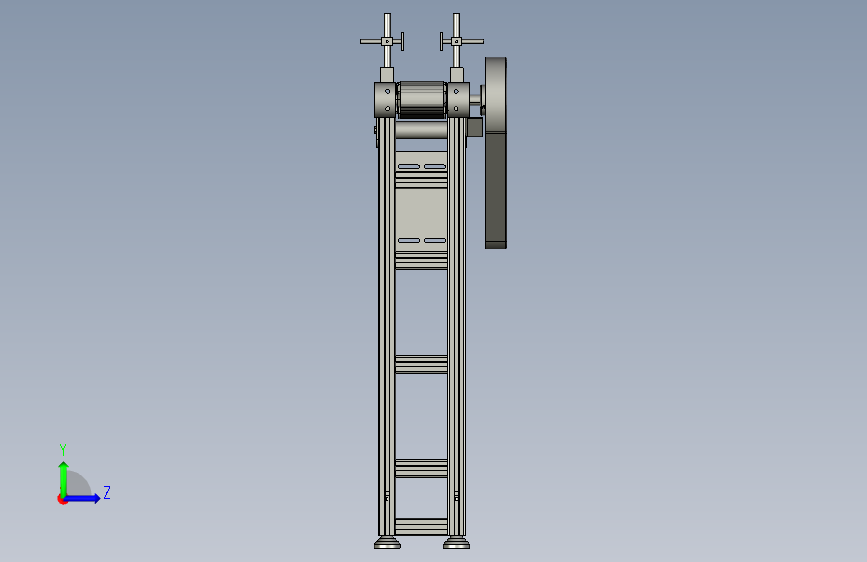Select the right adjustment screw handle on top
This screenshot has height=562, width=867.
pos(460,41)
